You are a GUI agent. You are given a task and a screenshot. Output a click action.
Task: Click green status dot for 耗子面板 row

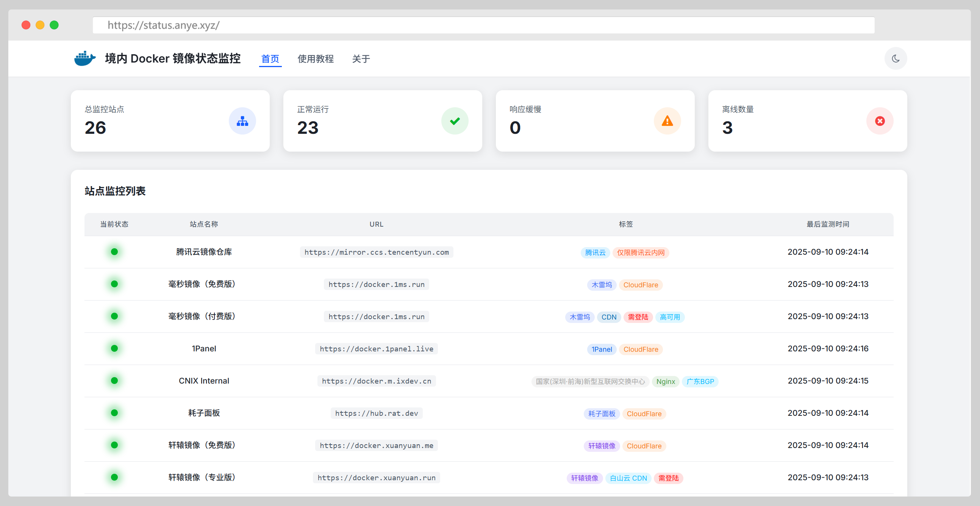pyautogui.click(x=114, y=413)
